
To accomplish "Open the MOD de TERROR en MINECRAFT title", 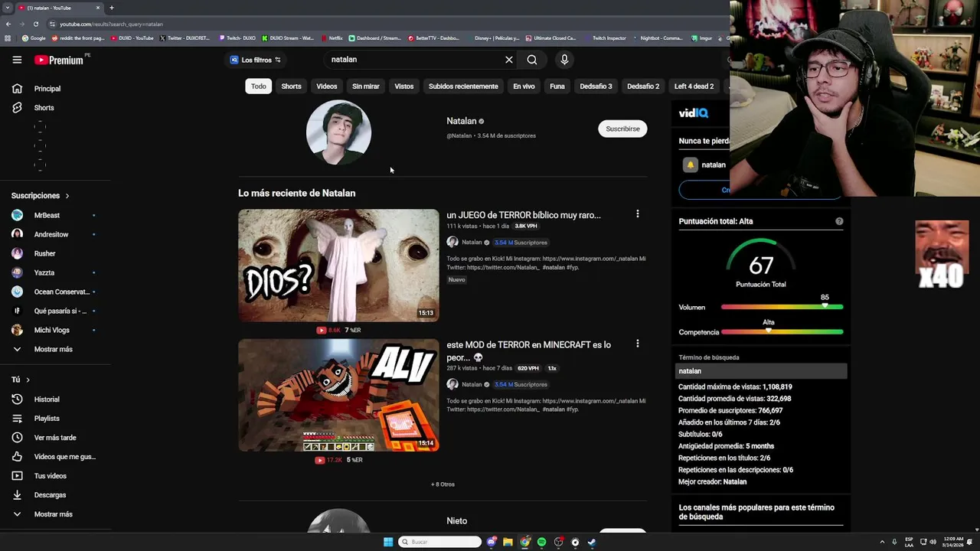I will pyautogui.click(x=529, y=351).
